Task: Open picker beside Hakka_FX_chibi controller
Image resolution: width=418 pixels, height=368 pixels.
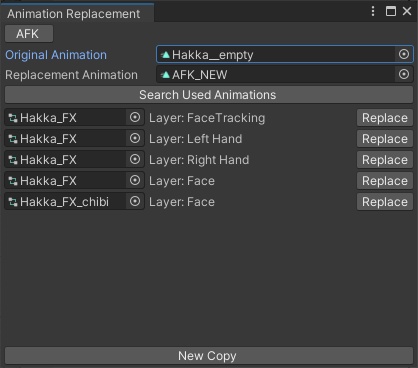Action: click(135, 201)
